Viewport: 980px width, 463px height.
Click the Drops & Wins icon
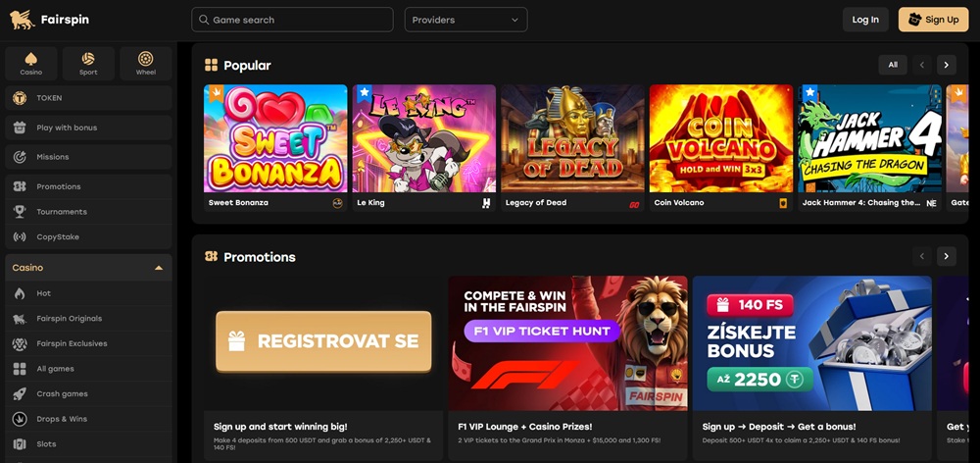(20, 419)
